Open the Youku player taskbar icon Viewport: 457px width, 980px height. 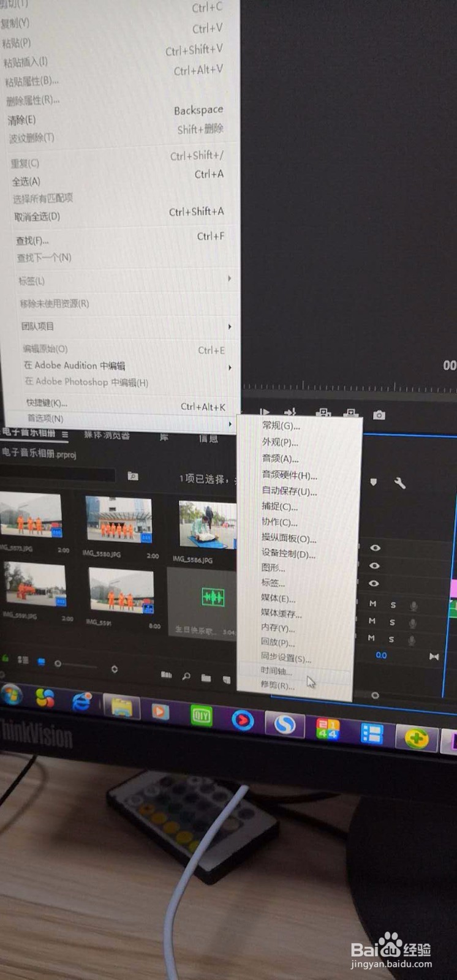[243, 720]
